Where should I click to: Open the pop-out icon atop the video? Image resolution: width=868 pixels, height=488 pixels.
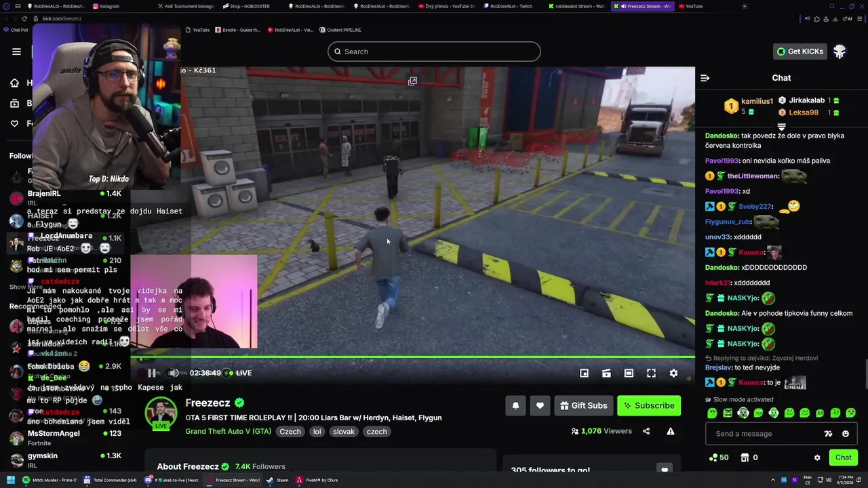(412, 81)
